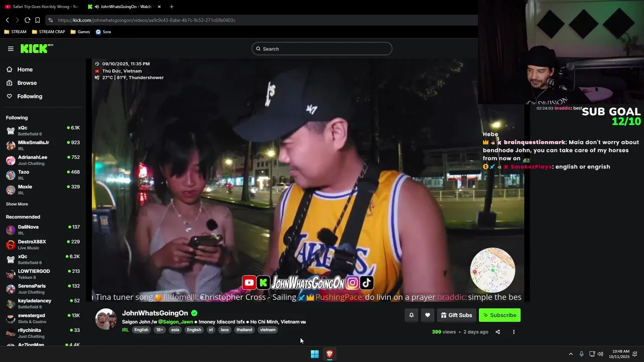This screenshot has width=644, height=362.
Task: Open the hamburger sidebar menu
Action: pyautogui.click(x=11, y=49)
